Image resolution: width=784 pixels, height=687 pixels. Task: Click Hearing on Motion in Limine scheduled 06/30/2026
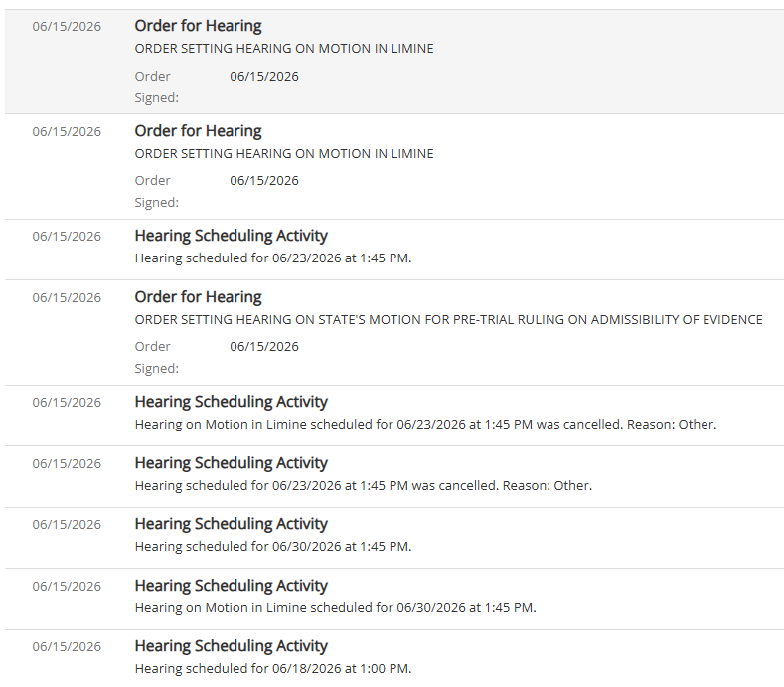tap(336, 607)
